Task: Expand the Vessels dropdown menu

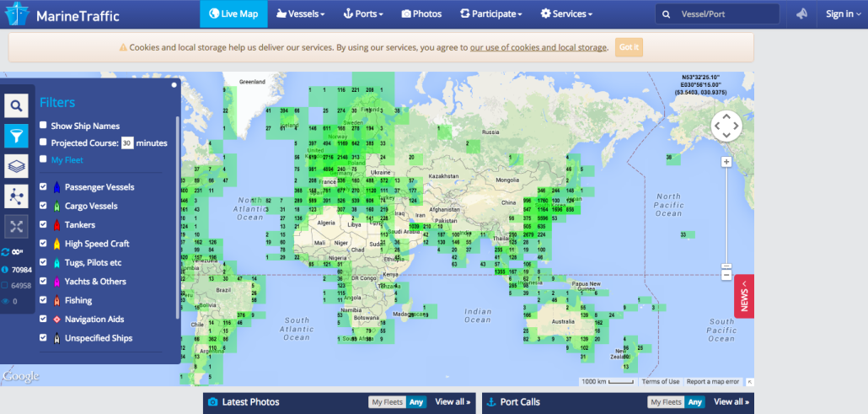Action: click(x=300, y=13)
